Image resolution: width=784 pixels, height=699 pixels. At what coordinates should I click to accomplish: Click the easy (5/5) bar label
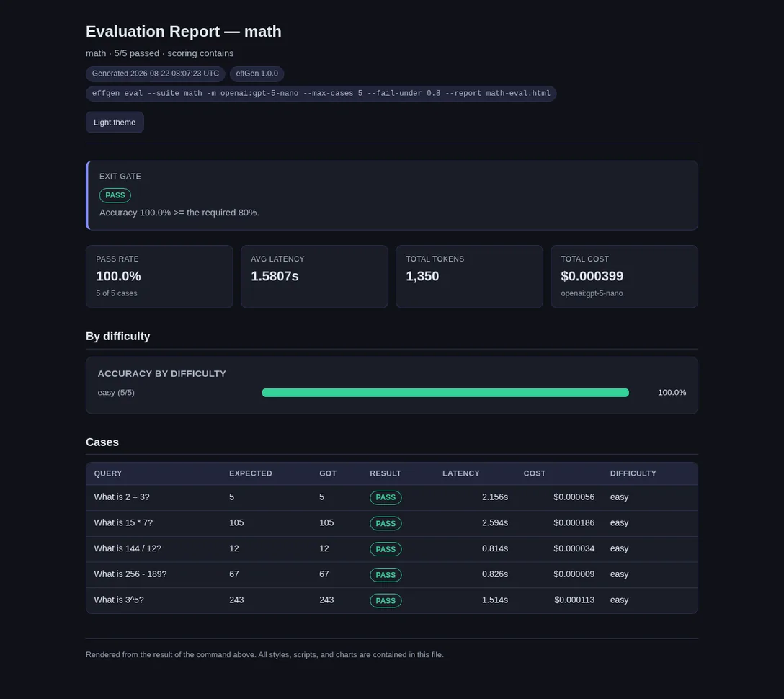click(x=116, y=393)
